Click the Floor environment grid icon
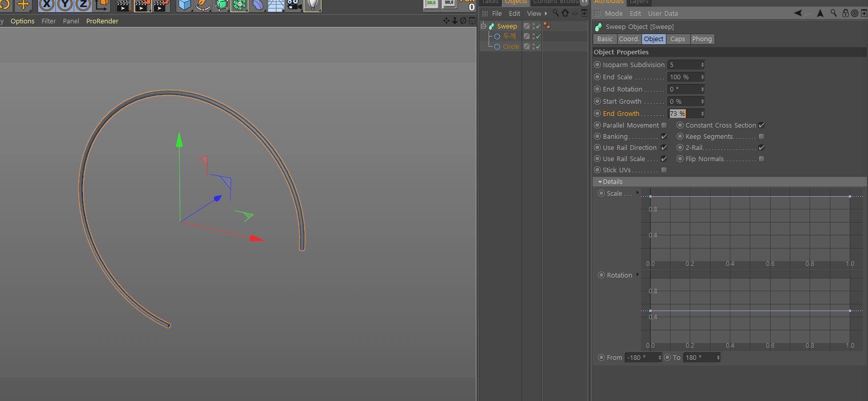 [x=276, y=5]
